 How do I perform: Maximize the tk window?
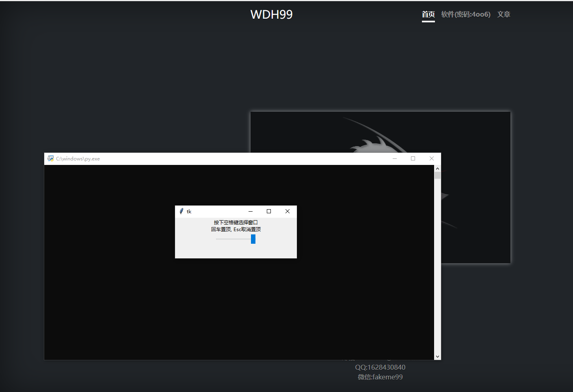click(269, 211)
